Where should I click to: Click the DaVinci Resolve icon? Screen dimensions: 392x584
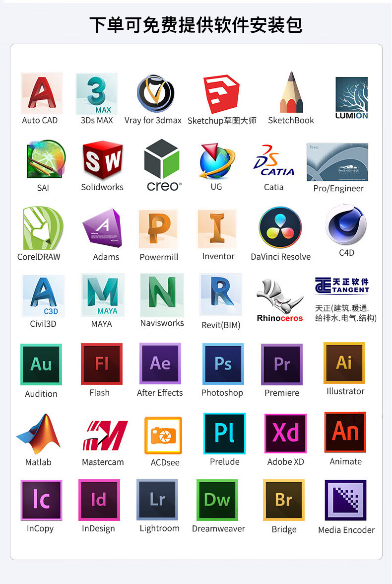[280, 228]
